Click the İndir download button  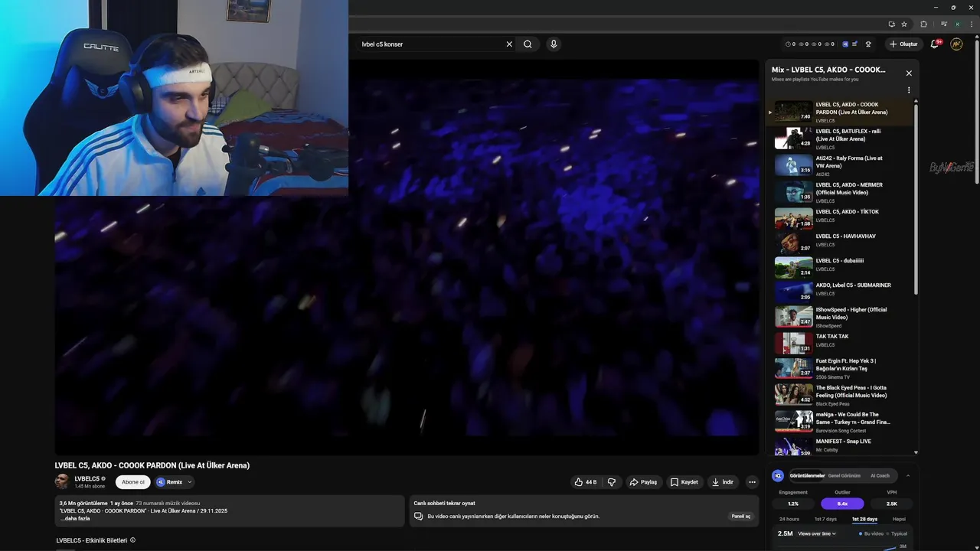tap(723, 482)
